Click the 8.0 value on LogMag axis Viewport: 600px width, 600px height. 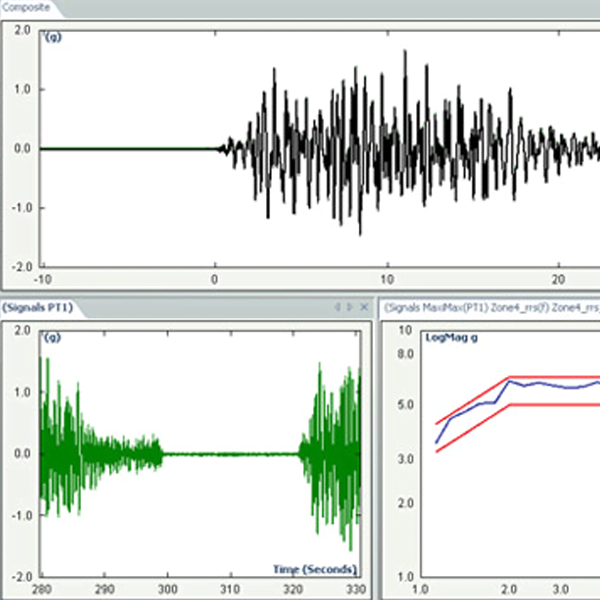point(403,354)
